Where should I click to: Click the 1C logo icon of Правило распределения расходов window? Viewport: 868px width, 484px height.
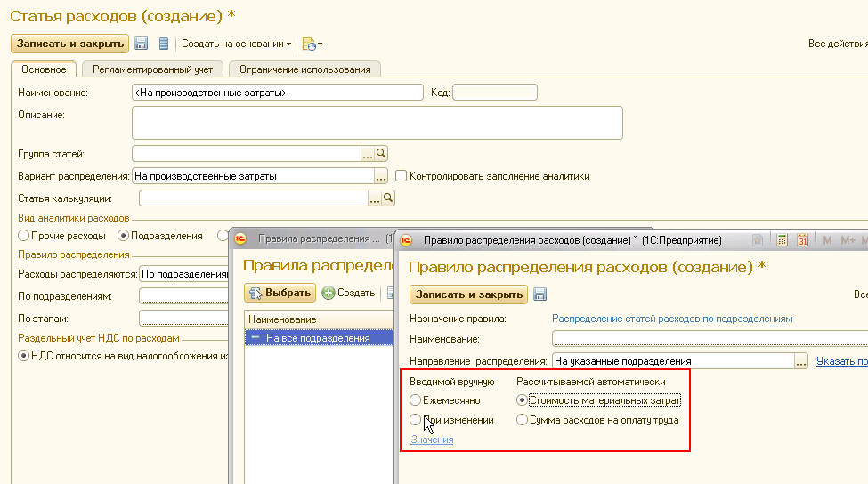tap(406, 240)
